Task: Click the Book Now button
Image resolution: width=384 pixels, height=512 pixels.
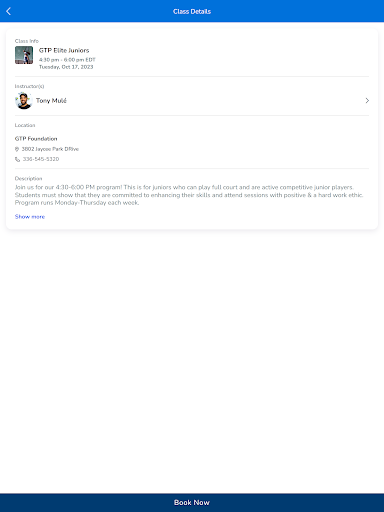Action: pos(192,503)
